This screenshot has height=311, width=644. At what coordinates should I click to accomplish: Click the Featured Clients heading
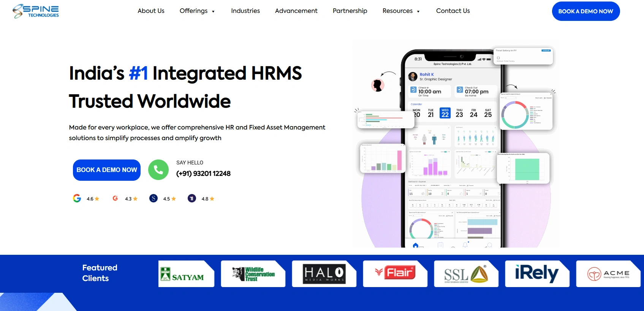100,273
